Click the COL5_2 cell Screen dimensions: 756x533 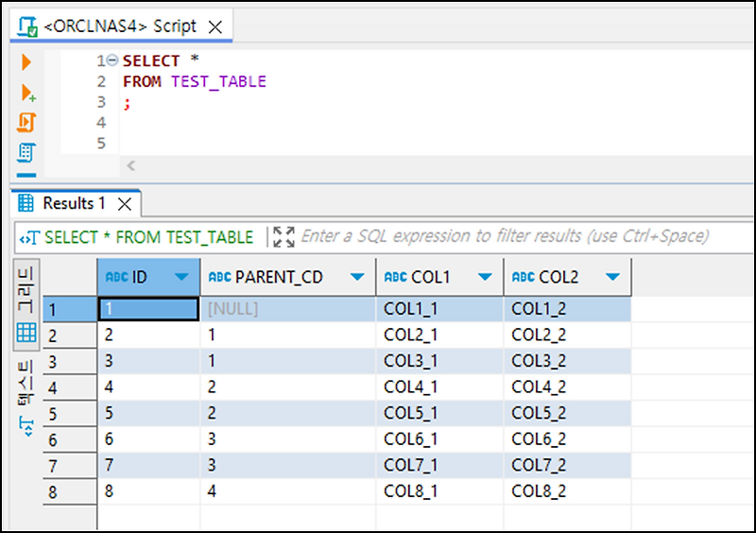click(568, 413)
